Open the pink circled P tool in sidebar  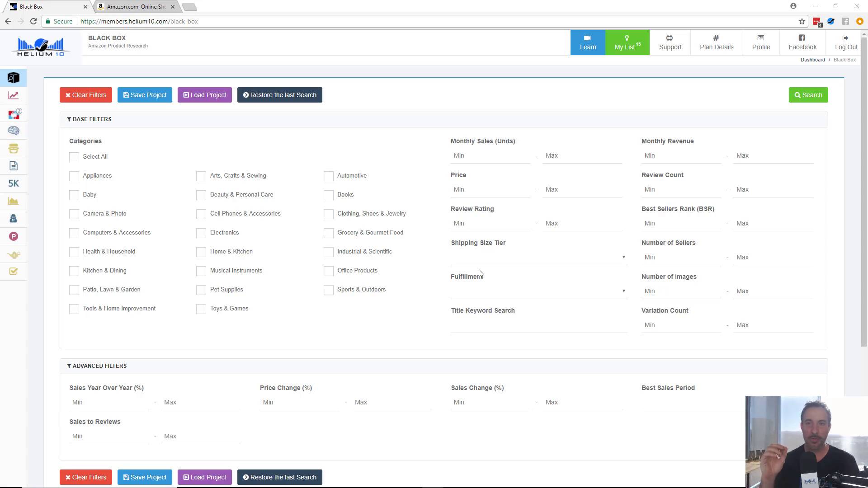pyautogui.click(x=14, y=236)
